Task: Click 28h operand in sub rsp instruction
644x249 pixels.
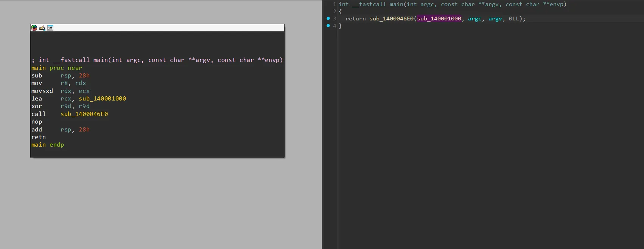Action: [84, 76]
